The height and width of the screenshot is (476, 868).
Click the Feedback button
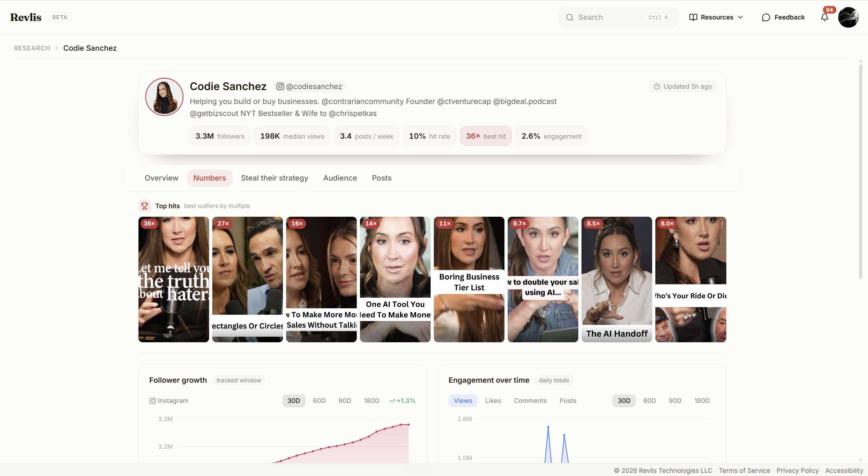[x=783, y=17]
